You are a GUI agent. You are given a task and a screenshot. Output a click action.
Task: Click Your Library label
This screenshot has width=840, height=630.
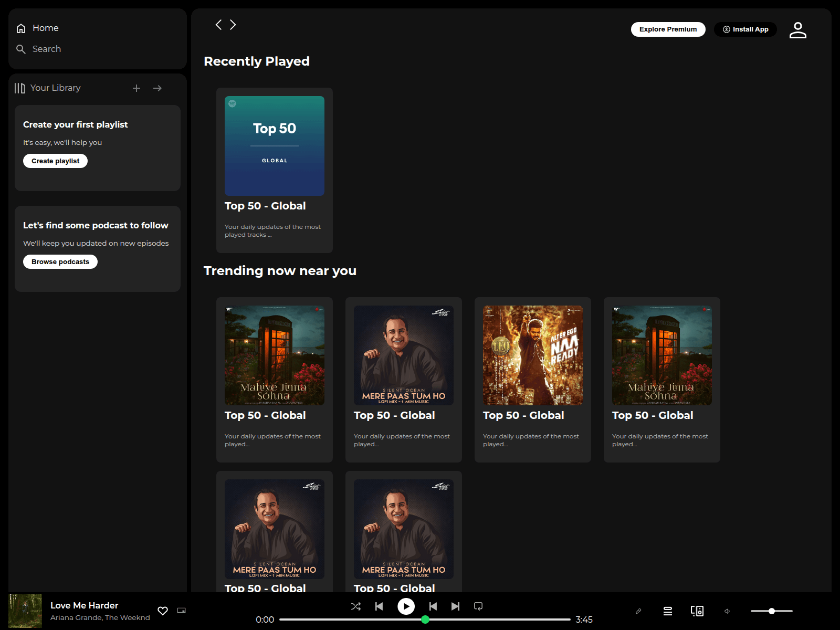pyautogui.click(x=55, y=88)
